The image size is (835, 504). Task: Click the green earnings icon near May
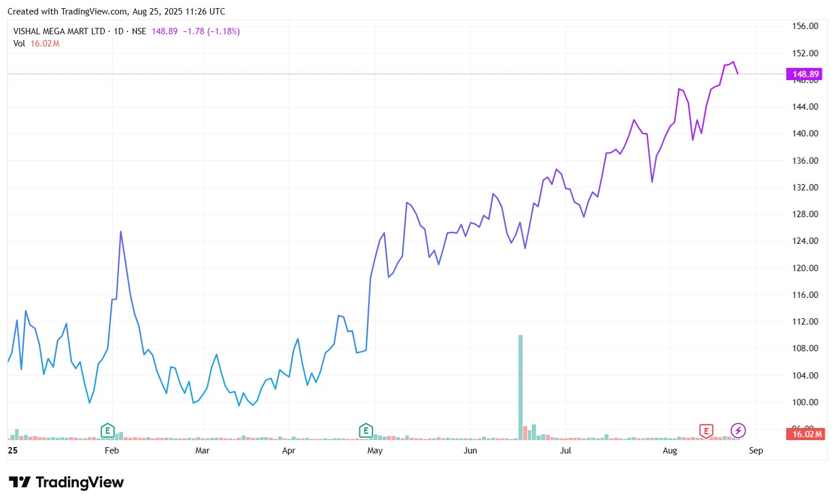click(x=365, y=430)
